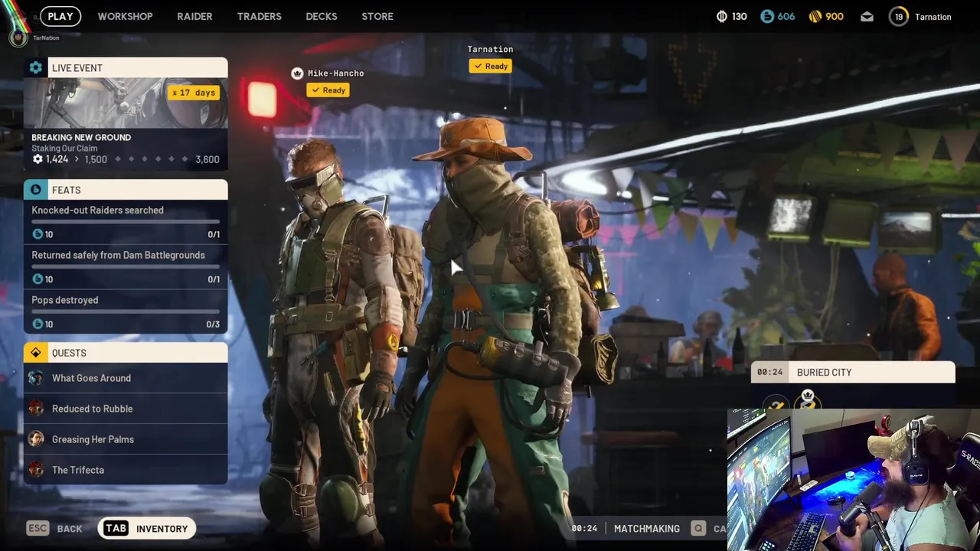The width and height of the screenshot is (980, 551).
Task: Click the Pops destroyed 0/3 counter
Action: click(x=213, y=324)
